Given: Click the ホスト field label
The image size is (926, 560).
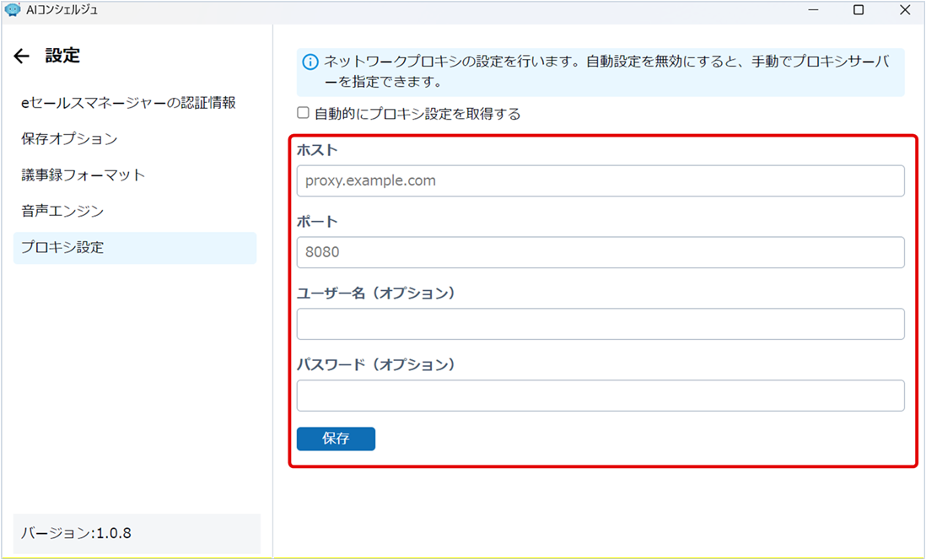Looking at the screenshot, I should [x=317, y=150].
